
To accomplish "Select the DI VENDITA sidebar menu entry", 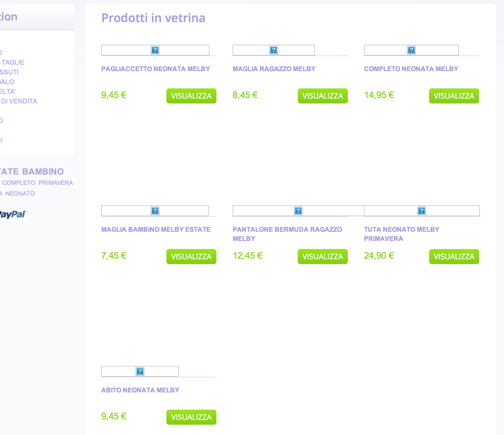I will [19, 101].
